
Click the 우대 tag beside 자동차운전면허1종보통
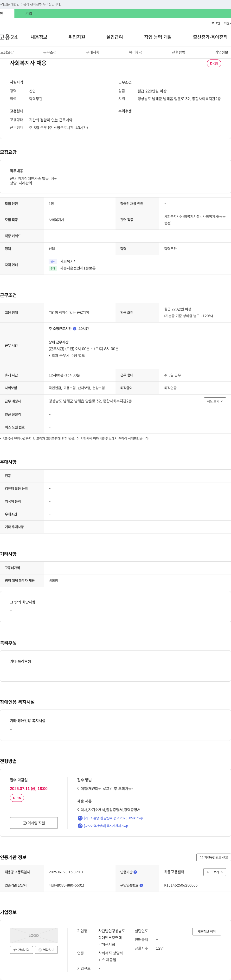pyautogui.click(x=53, y=269)
